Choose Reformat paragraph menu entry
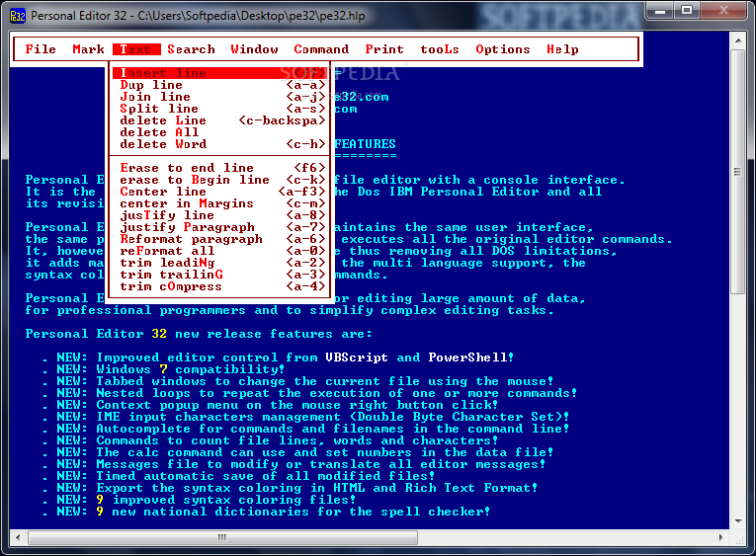The width and height of the screenshot is (756, 556). point(219,239)
